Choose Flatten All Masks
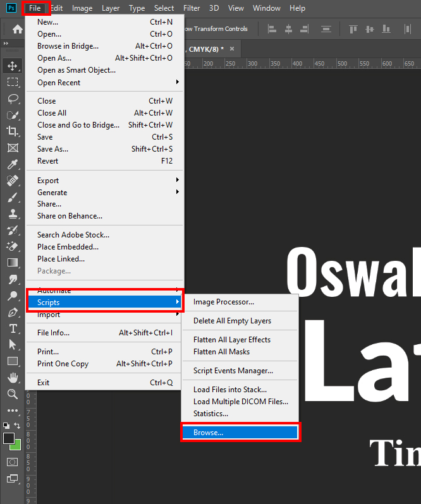 tap(240, 352)
